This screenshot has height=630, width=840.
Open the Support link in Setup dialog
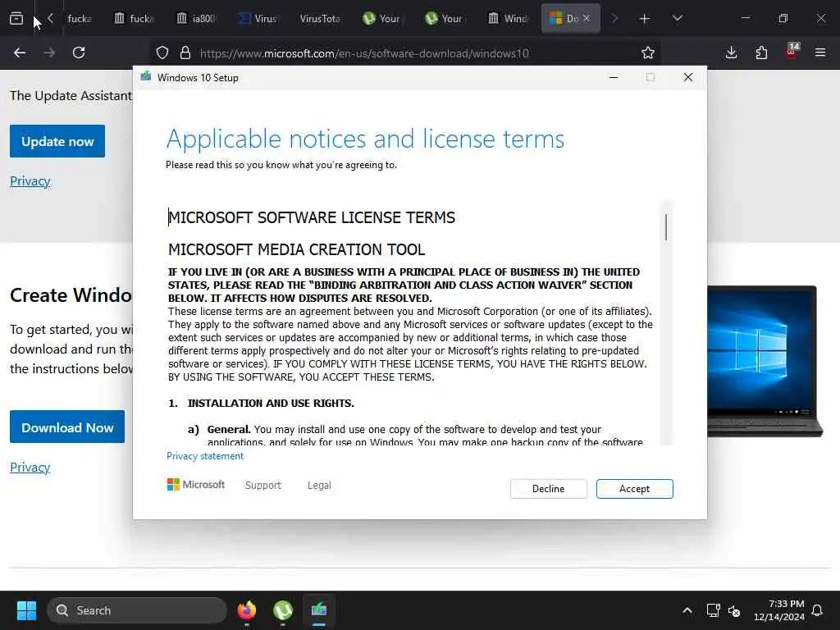click(x=262, y=486)
